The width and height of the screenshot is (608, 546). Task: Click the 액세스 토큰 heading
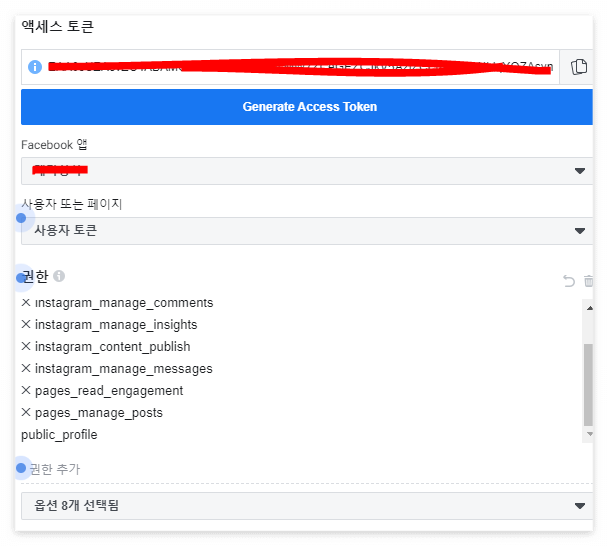pos(57,26)
